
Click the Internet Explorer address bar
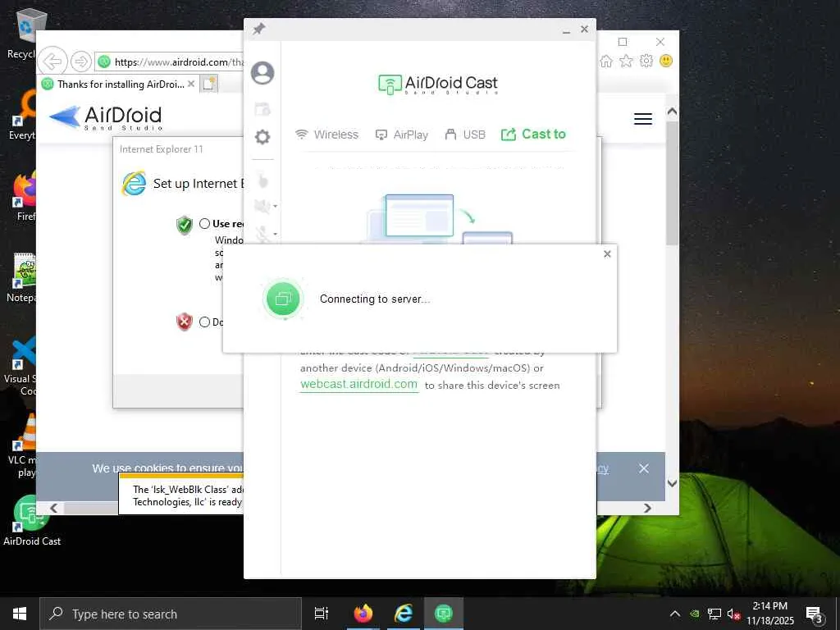click(169, 62)
